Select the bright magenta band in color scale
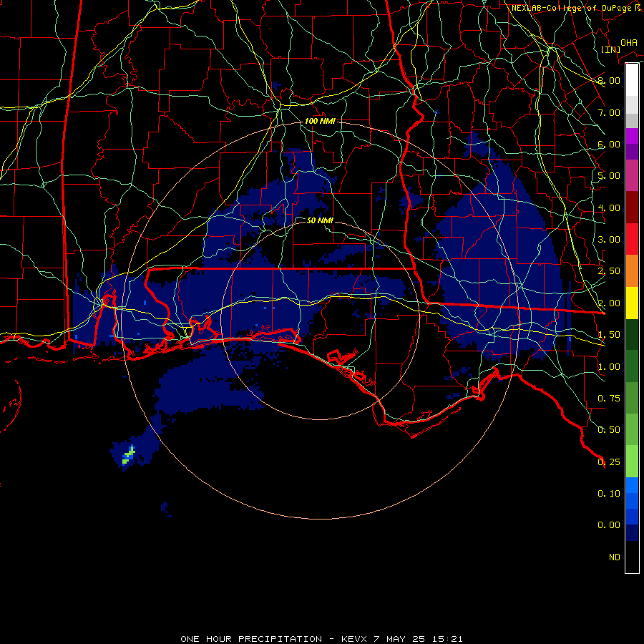 (x=632, y=136)
